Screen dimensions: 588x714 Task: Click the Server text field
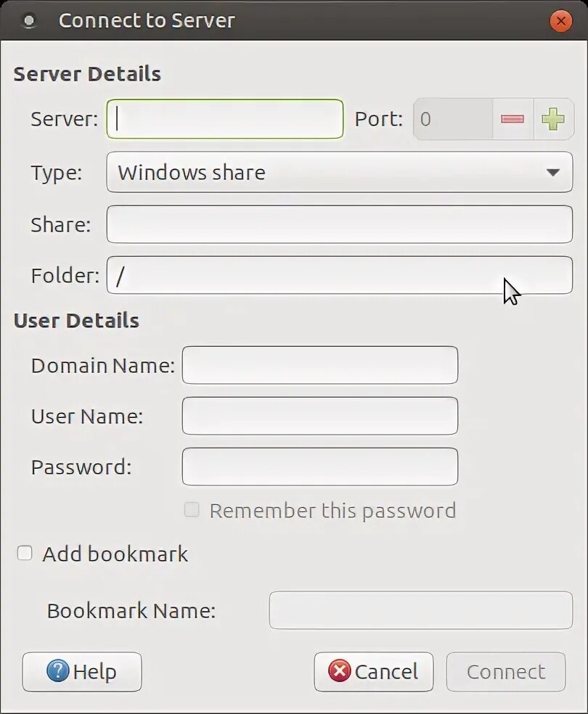coord(225,119)
